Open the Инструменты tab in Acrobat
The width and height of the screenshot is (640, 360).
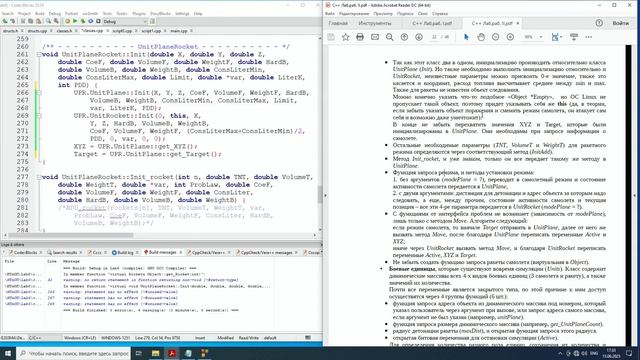[374, 23]
